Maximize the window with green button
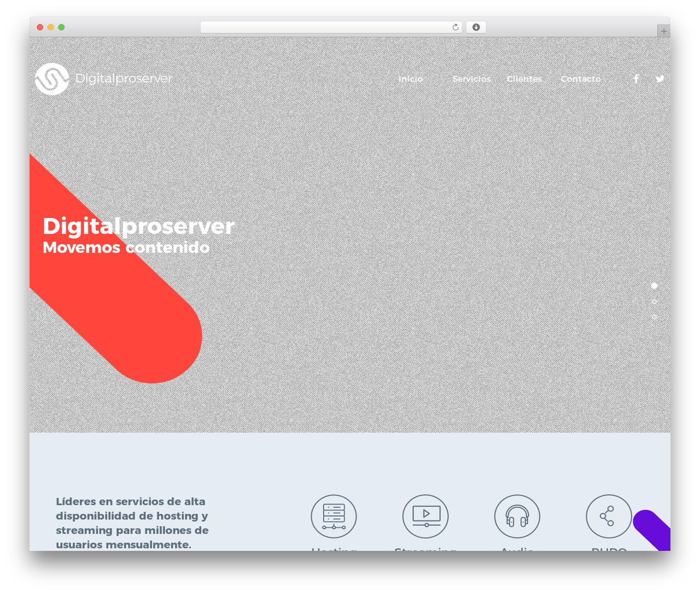The height and width of the screenshot is (593, 700). tap(61, 27)
